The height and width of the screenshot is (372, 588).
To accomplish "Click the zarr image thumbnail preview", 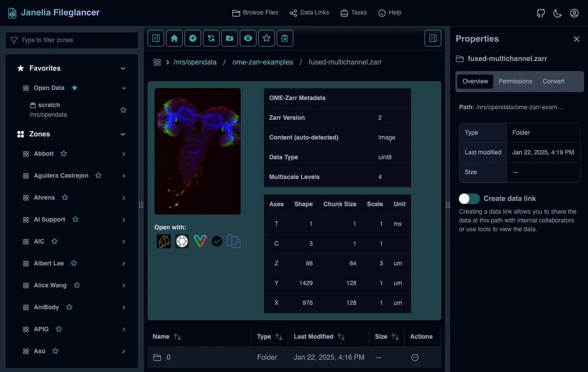I will click(198, 151).
